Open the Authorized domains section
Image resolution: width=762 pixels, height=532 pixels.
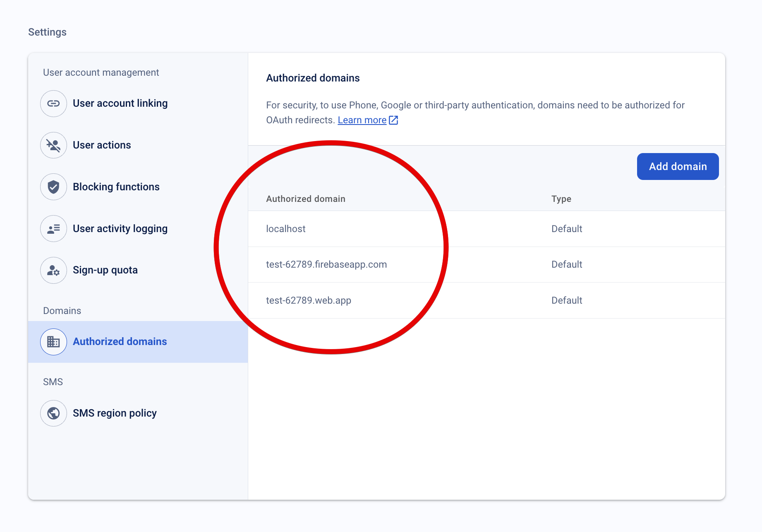coord(120,342)
